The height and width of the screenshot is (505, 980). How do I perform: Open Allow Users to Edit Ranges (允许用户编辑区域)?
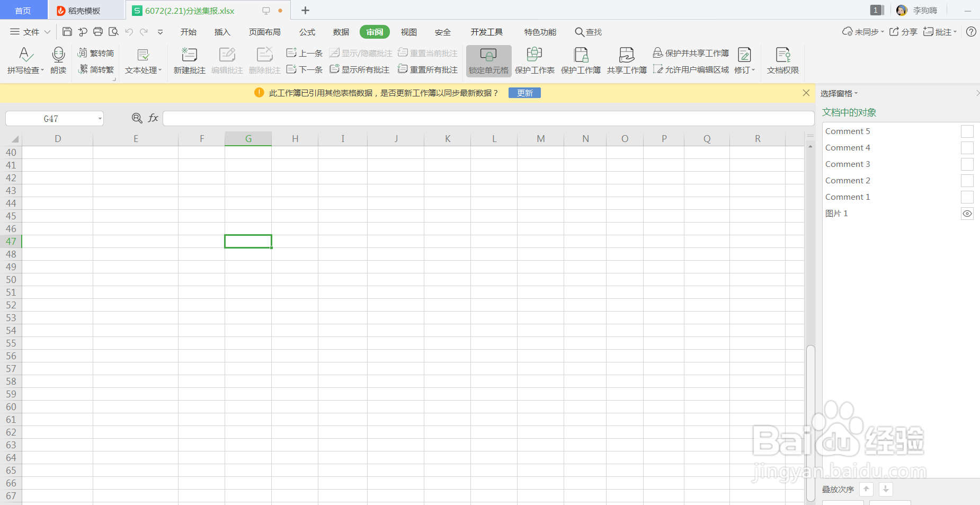691,69
